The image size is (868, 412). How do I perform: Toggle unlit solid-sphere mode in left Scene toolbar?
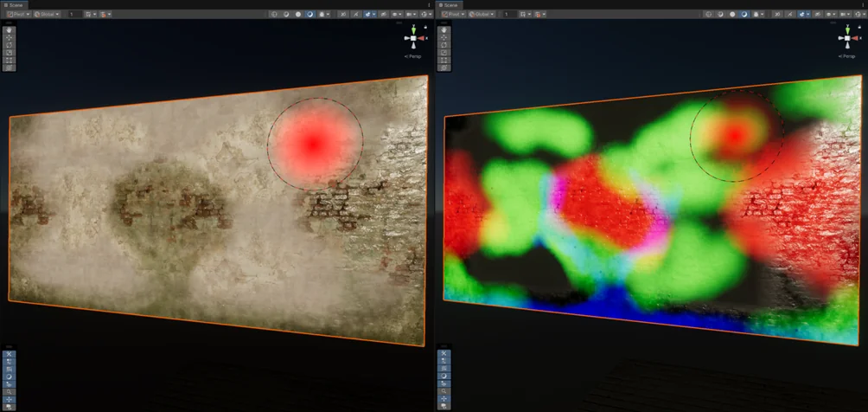click(297, 14)
